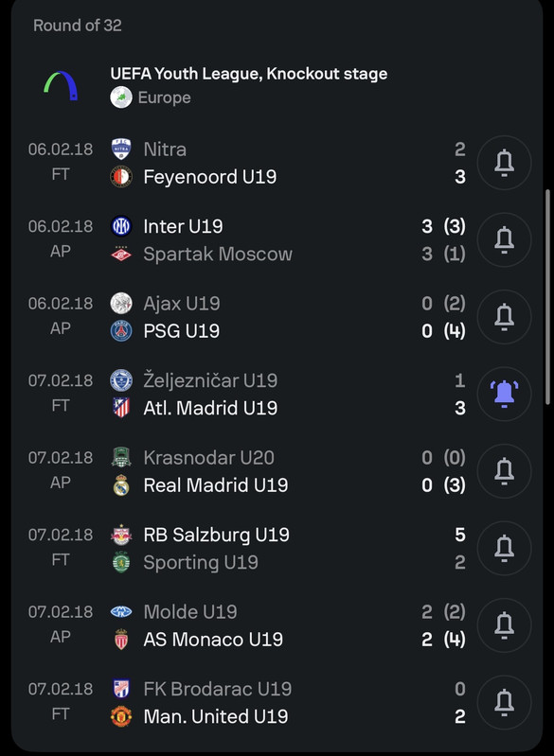Viewport: 554px width, 756px height.
Task: Open the Europe region link
Action: click(165, 97)
